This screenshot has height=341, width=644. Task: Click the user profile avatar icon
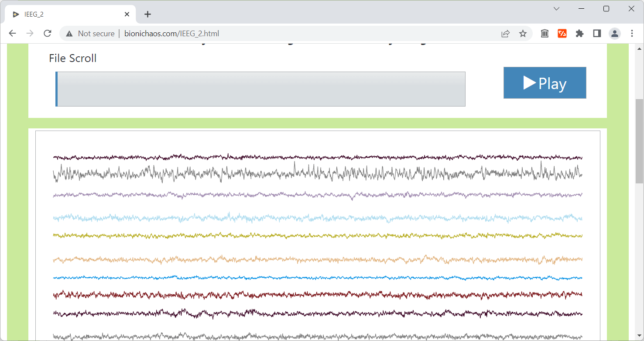point(615,33)
